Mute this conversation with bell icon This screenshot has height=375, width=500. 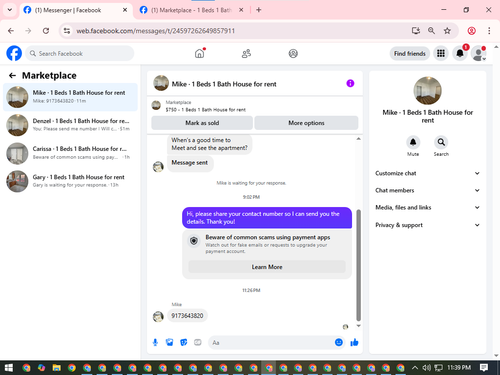(x=413, y=142)
